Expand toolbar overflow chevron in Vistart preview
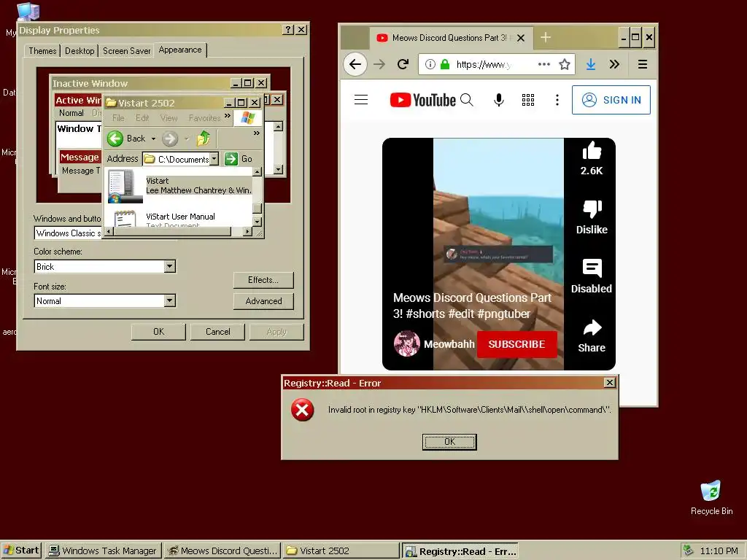The height and width of the screenshot is (560, 747). click(257, 133)
